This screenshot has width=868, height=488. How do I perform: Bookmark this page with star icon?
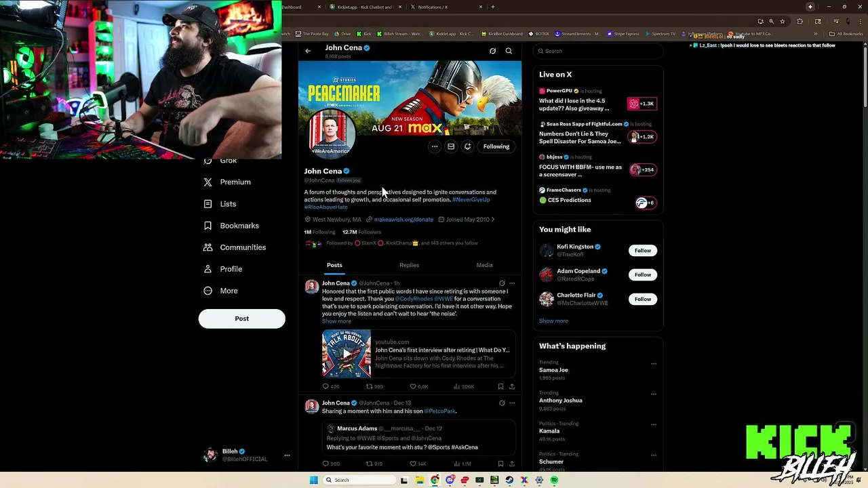click(x=783, y=21)
